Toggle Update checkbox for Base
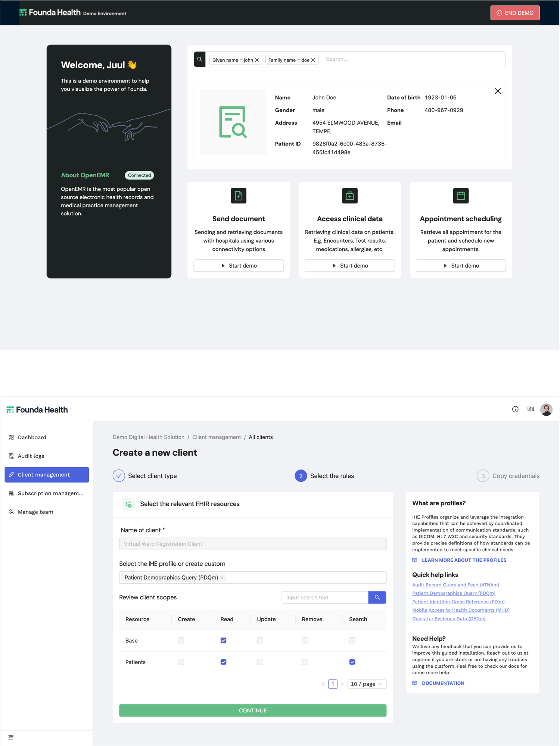 pos(260,640)
